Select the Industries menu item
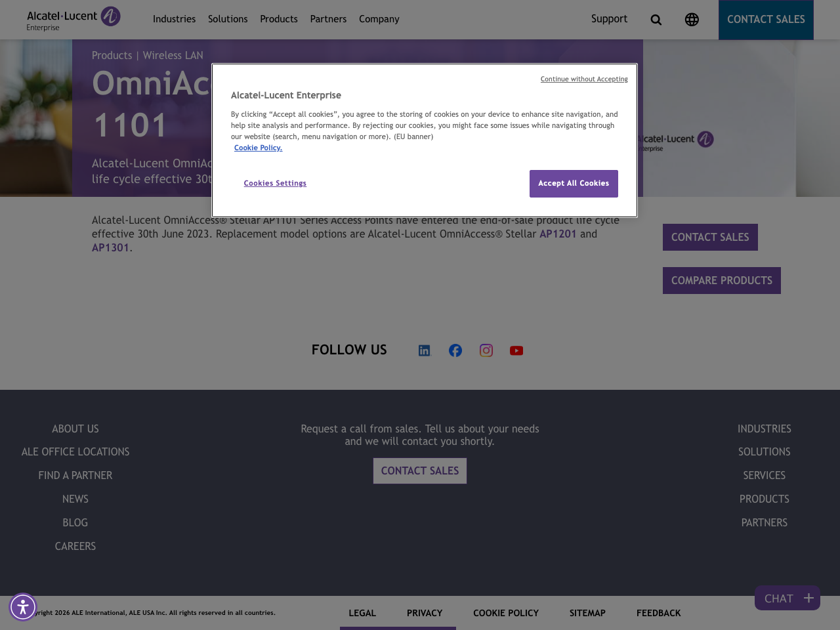 pos(174,18)
